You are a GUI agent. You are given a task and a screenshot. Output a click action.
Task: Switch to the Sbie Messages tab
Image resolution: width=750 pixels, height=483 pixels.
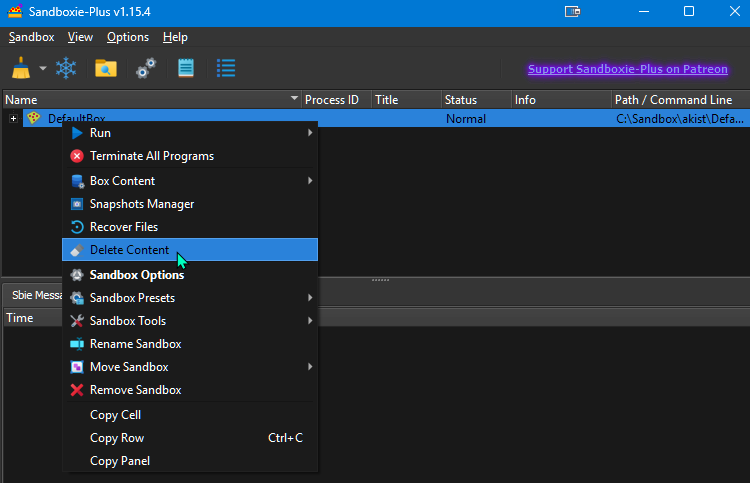[x=33, y=295]
